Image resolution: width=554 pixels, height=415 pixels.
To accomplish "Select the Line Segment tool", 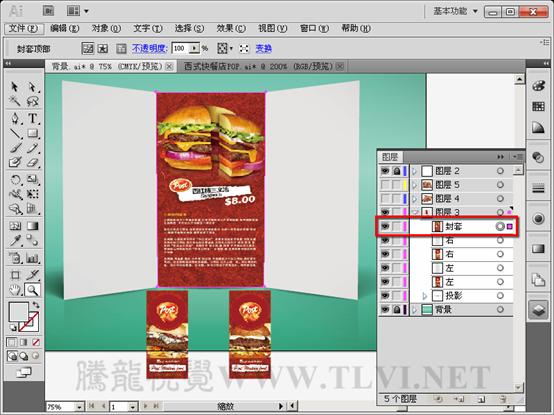I will 14,133.
